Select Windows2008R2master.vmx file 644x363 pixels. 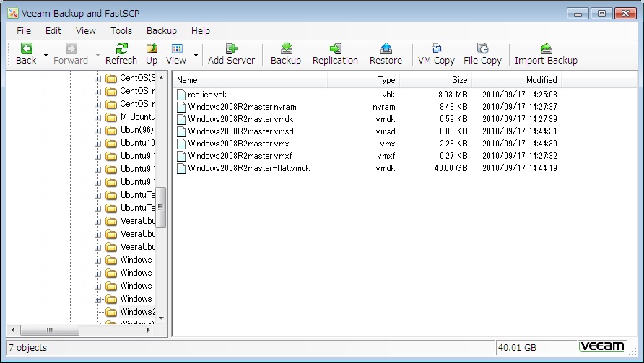[x=238, y=144]
